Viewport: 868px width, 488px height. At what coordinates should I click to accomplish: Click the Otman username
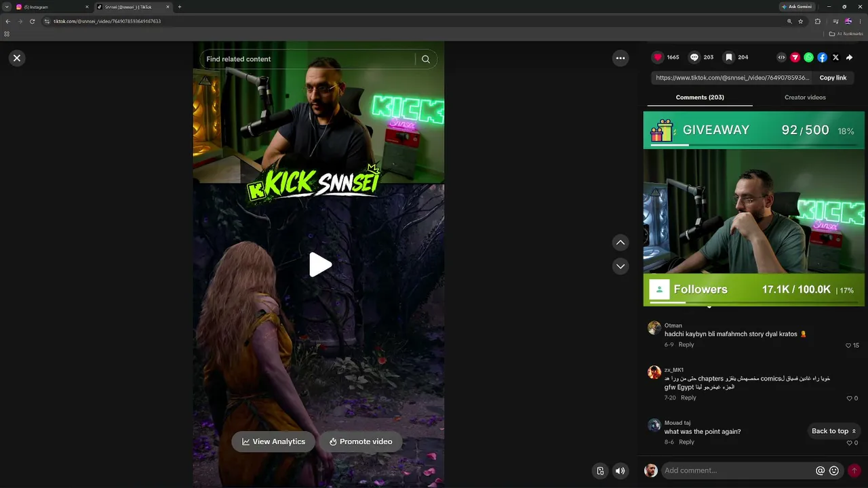673,325
